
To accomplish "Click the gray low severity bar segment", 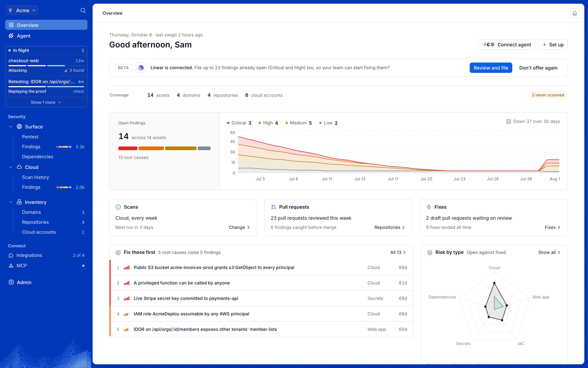I will [x=204, y=148].
